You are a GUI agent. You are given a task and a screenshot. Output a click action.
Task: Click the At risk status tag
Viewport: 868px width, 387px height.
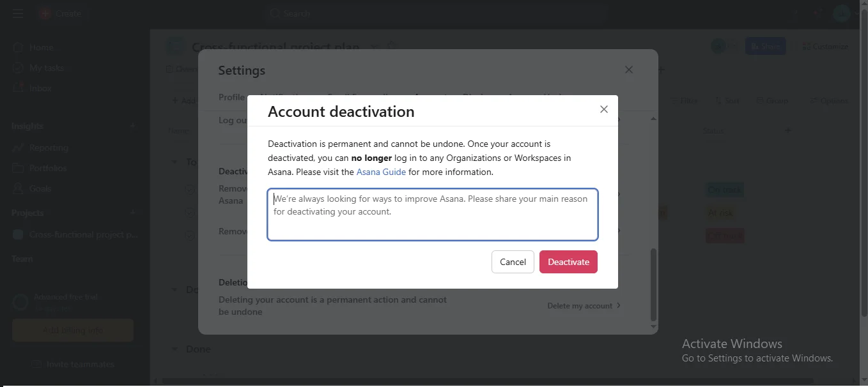tap(720, 213)
